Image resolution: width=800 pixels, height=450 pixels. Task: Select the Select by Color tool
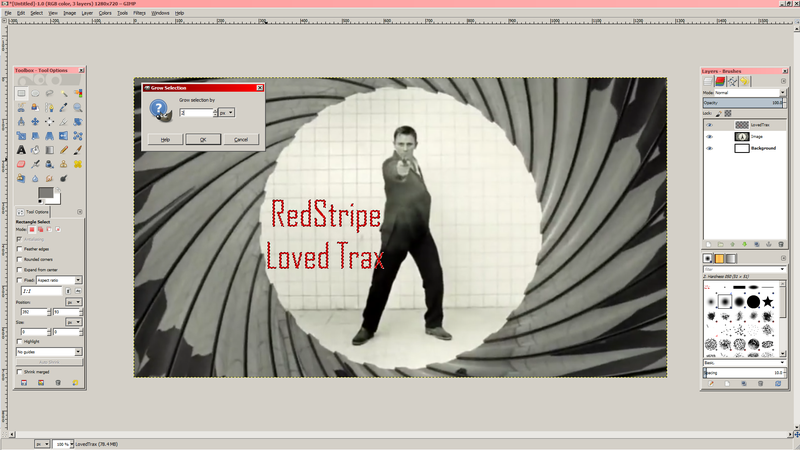[x=78, y=93]
